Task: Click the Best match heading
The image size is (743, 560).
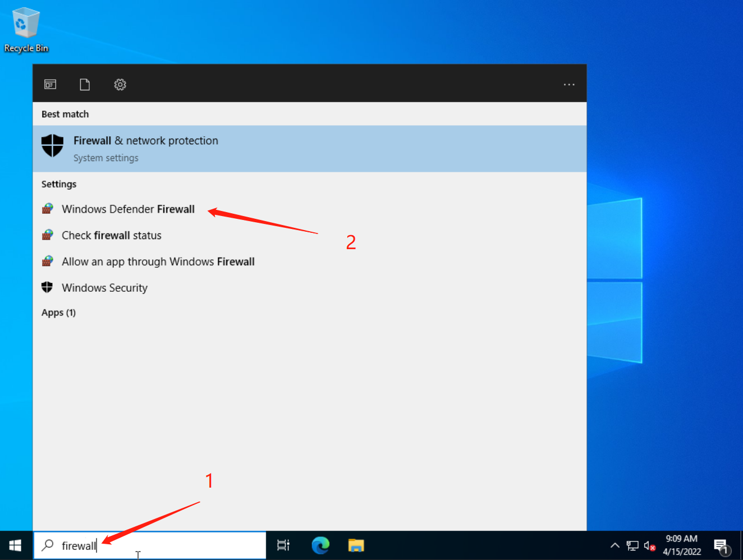Action: point(65,114)
